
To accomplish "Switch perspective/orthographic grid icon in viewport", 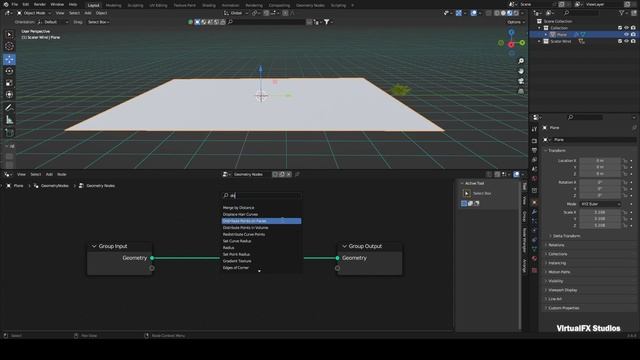I will coord(521,91).
